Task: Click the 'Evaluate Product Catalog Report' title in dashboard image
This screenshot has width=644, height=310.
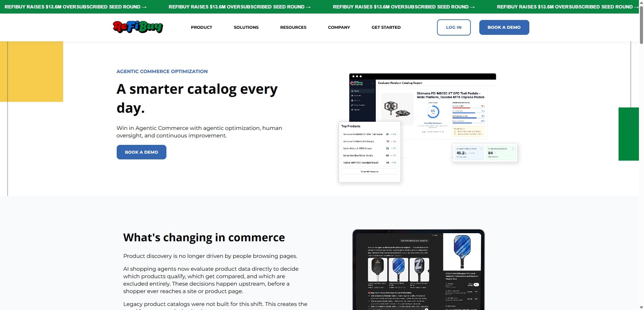Action: tap(400, 83)
